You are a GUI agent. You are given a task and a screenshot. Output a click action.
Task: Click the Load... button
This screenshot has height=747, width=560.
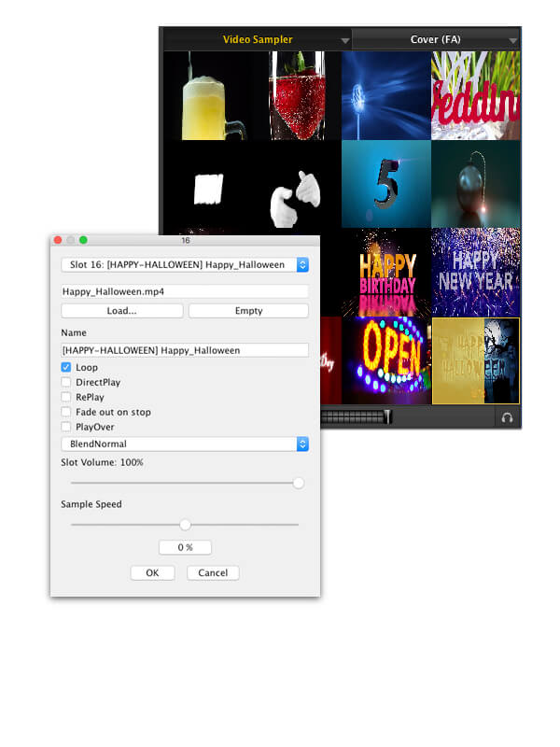coord(120,311)
